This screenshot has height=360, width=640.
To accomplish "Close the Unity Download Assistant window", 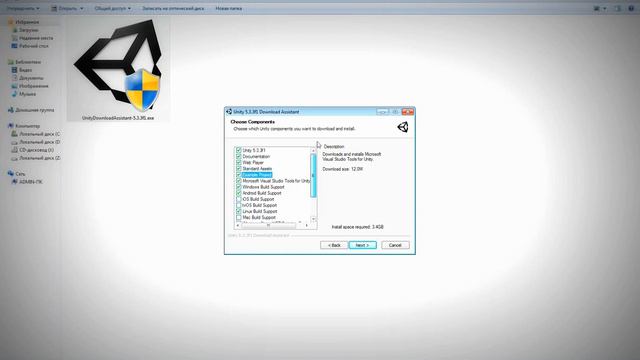I will (x=408, y=111).
